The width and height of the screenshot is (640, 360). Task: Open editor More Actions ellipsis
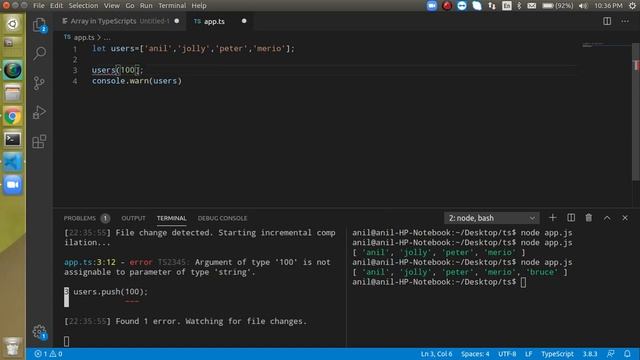tap(625, 21)
